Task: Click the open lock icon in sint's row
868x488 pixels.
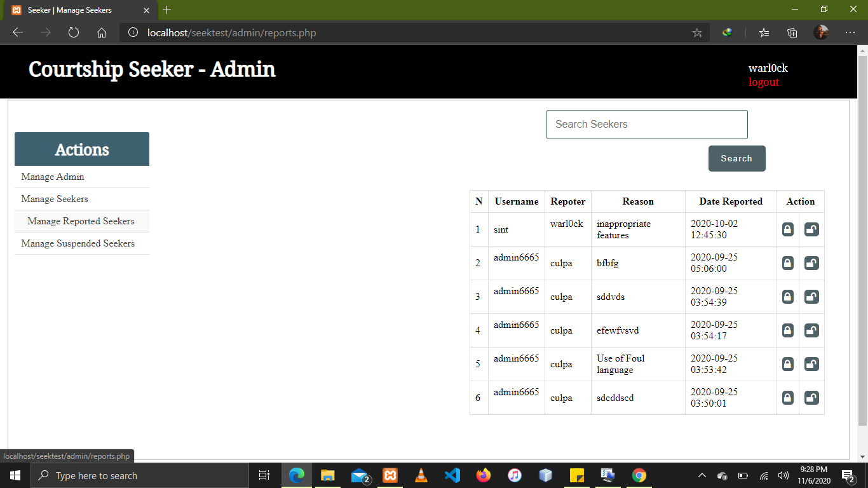Action: 811,229
